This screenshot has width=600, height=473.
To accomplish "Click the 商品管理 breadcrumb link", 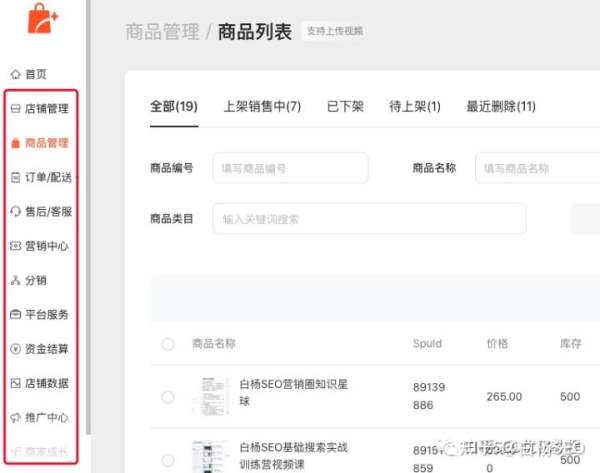I will 162,32.
